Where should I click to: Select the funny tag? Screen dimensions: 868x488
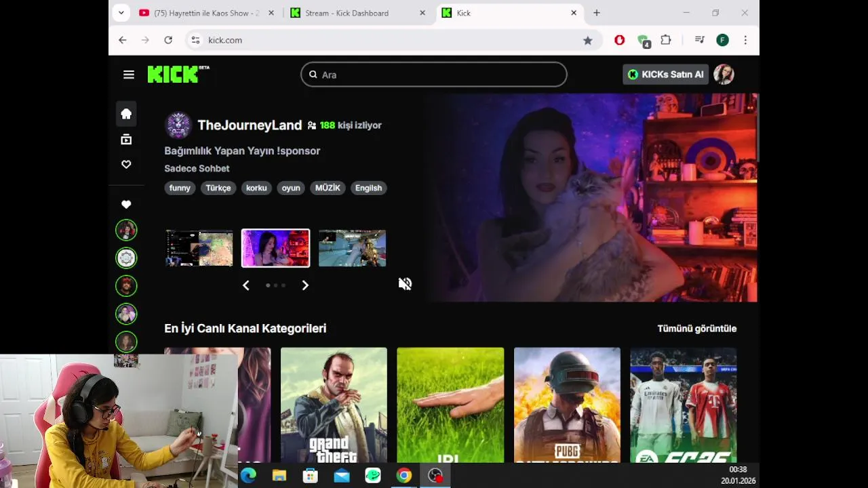click(180, 188)
